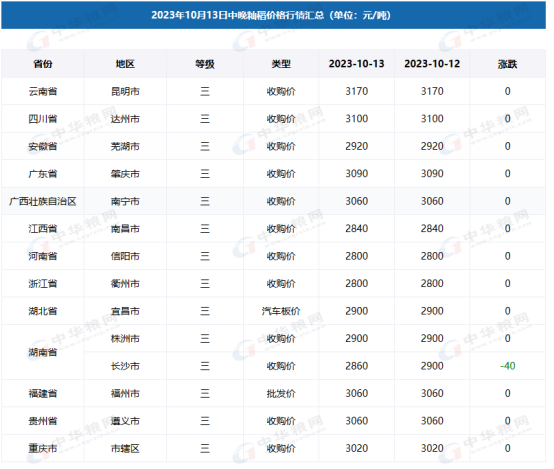Select the 云南省 province cell
This screenshot has height=469, width=554.
coord(43,92)
